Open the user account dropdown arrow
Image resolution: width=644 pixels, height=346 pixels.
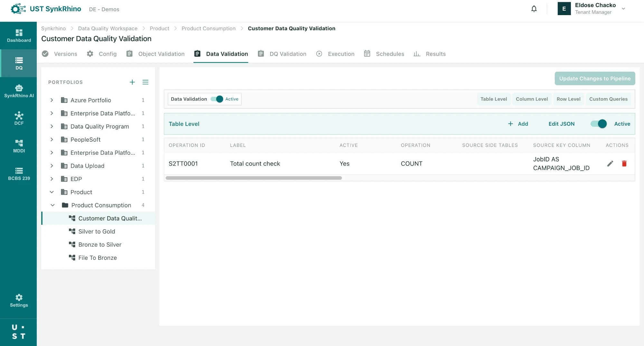623,9
